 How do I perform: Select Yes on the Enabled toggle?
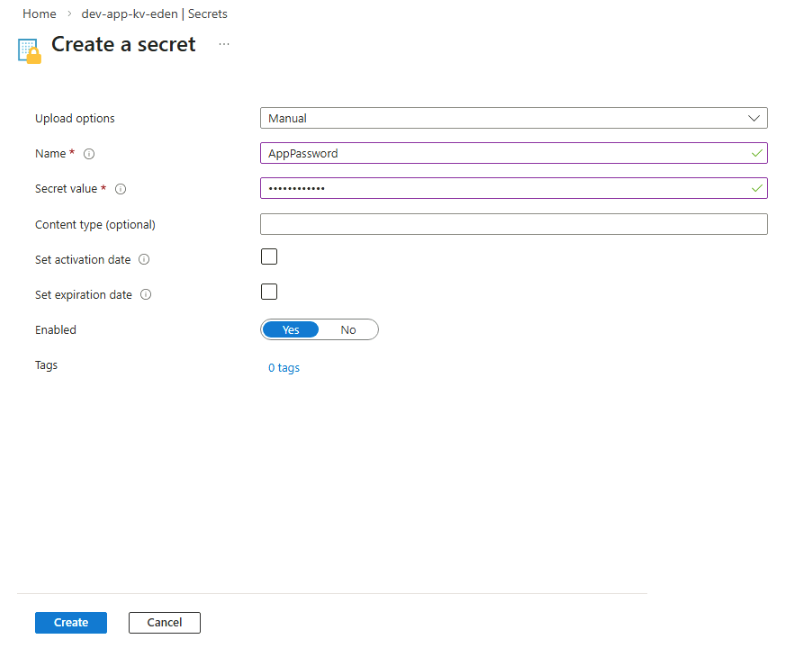click(291, 330)
